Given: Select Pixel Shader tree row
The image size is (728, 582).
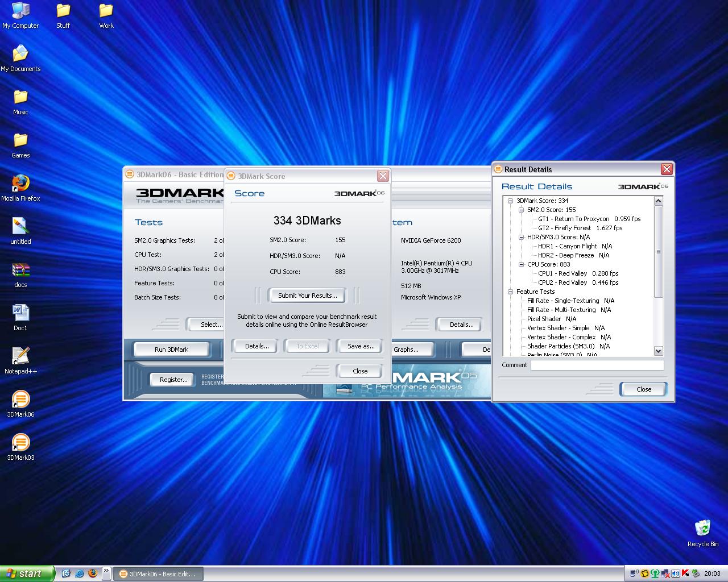Looking at the screenshot, I should point(552,319).
